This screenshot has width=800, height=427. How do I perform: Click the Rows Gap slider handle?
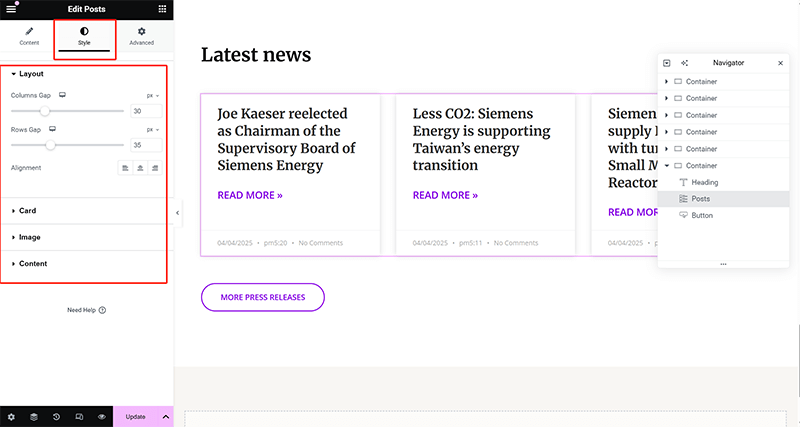point(50,145)
